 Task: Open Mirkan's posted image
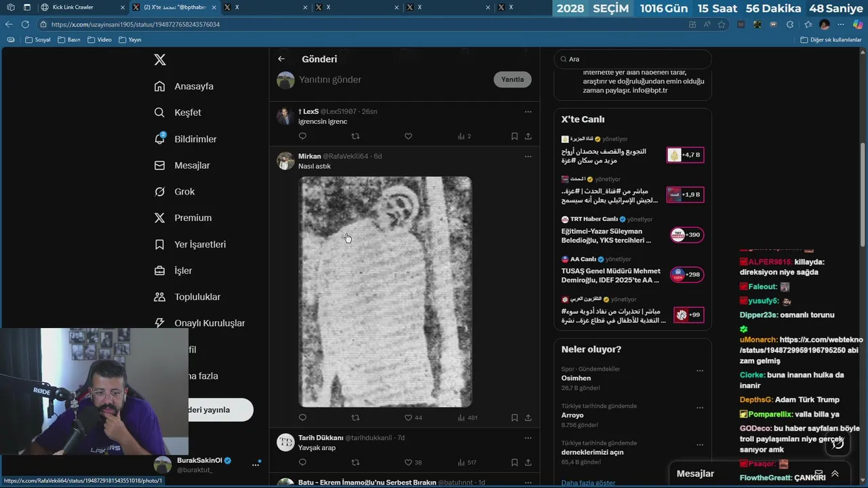click(x=385, y=291)
